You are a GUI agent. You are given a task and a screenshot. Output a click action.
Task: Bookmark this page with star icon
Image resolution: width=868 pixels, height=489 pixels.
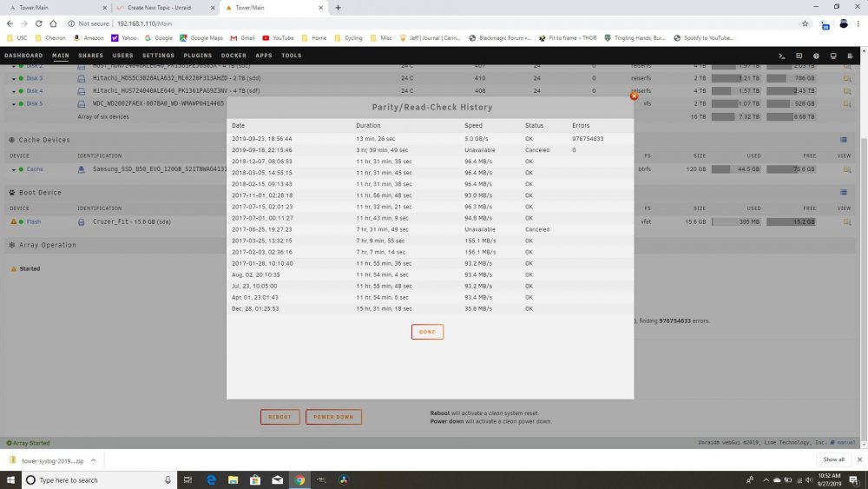(805, 23)
